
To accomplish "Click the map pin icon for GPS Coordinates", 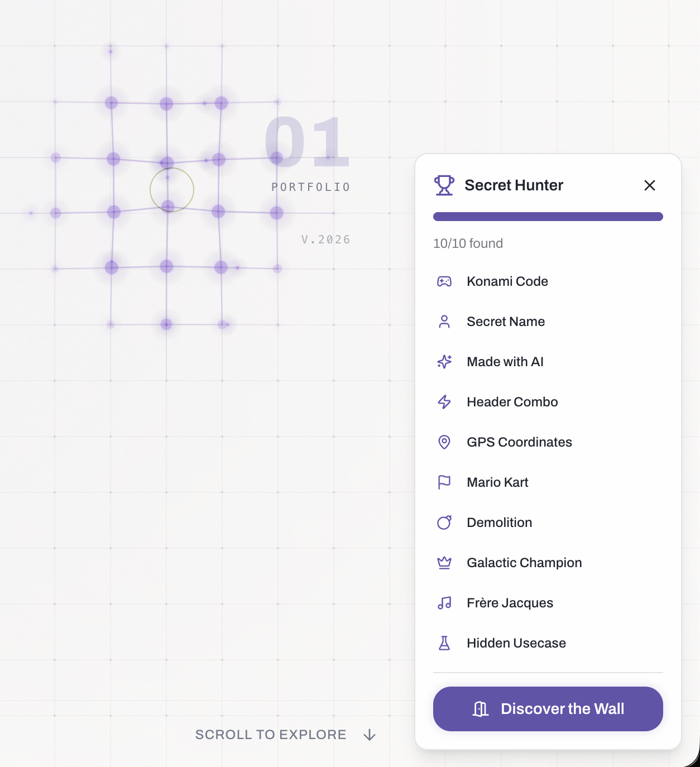I will (444, 442).
